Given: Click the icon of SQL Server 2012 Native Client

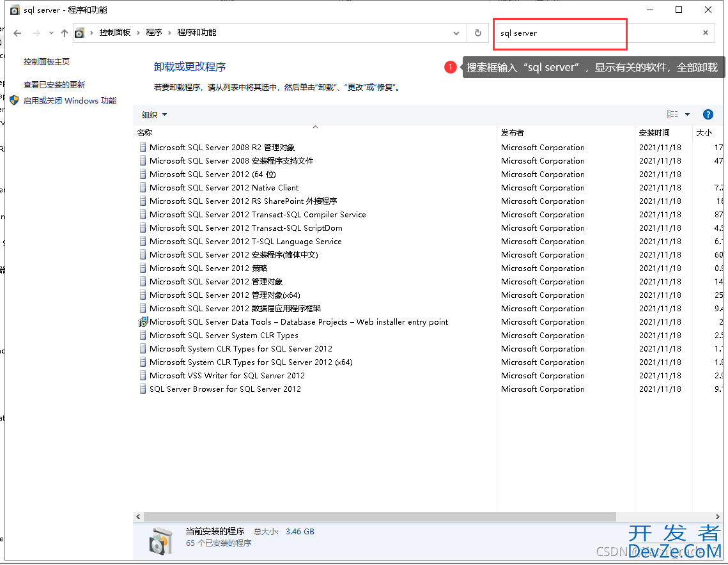Looking at the screenshot, I should click(143, 188).
